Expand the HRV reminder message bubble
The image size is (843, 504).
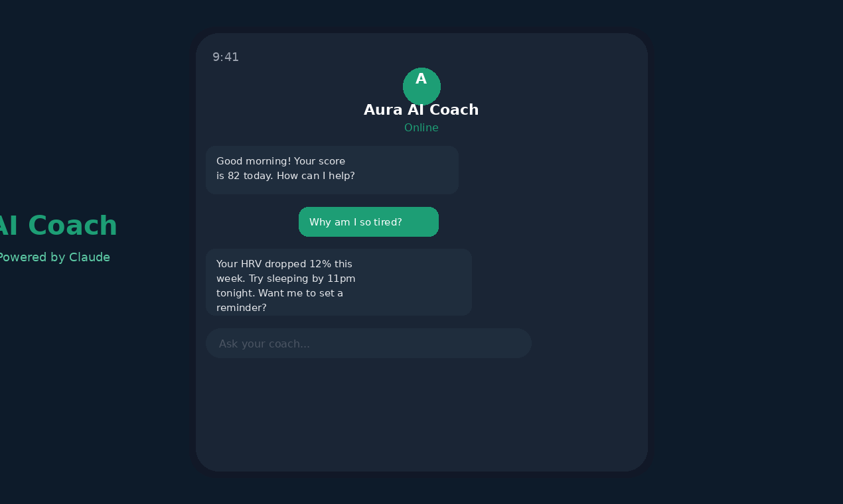click(339, 282)
